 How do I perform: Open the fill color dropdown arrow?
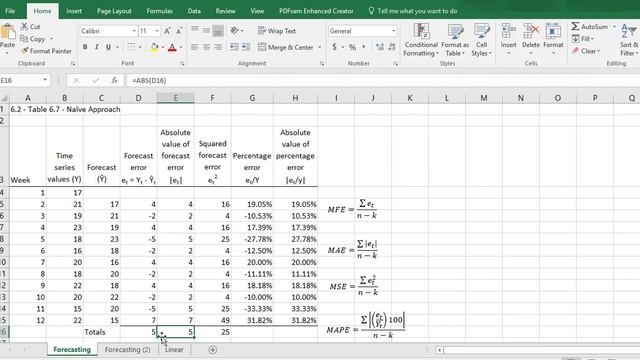pyautogui.click(x=162, y=48)
